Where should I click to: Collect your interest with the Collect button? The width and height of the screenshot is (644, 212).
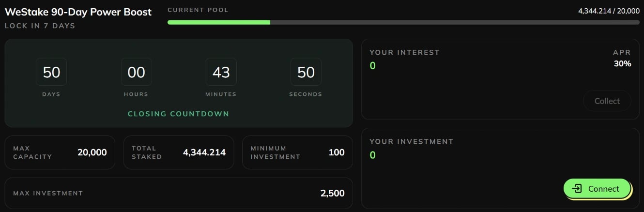(607, 101)
